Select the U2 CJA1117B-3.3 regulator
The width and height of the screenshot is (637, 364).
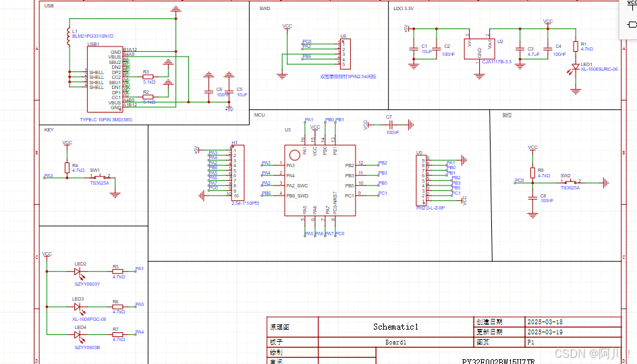coord(479,49)
